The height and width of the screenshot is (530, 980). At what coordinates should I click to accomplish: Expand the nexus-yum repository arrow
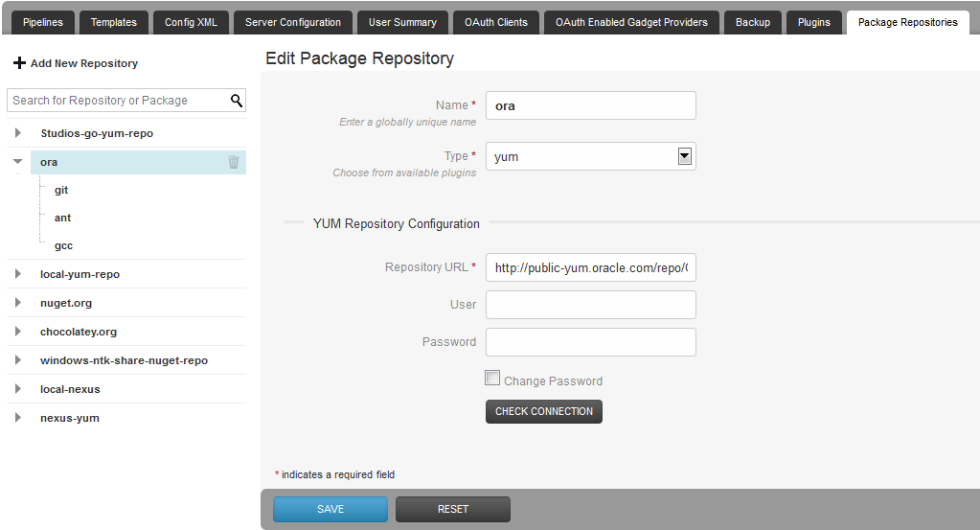[x=17, y=418]
